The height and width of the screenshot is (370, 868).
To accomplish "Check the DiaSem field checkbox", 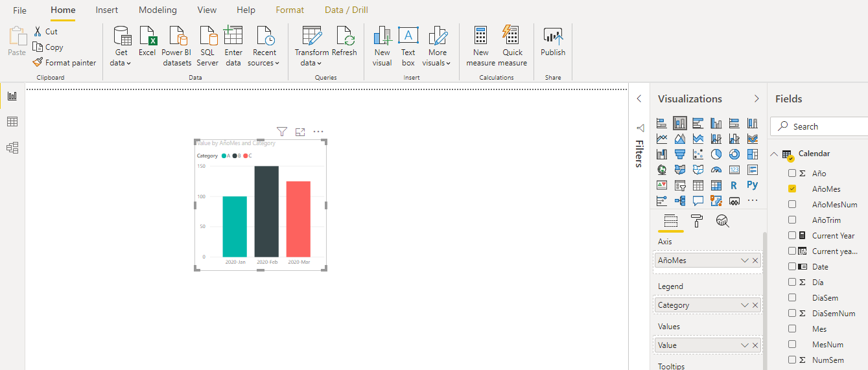I will pos(792,297).
